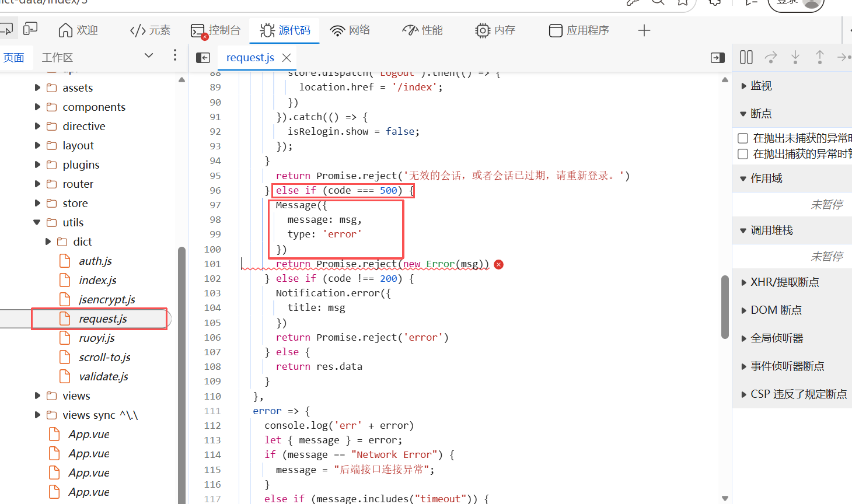852x504 pixels.
Task: Open the Application (应用程序) tab
Action: click(x=579, y=30)
